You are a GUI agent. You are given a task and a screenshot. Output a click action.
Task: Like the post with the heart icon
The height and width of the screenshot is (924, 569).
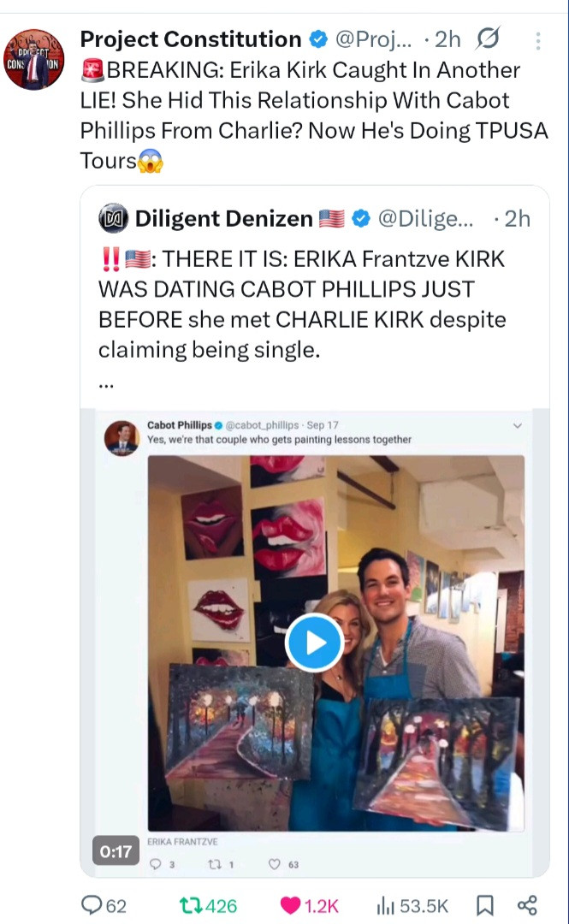coord(291,905)
